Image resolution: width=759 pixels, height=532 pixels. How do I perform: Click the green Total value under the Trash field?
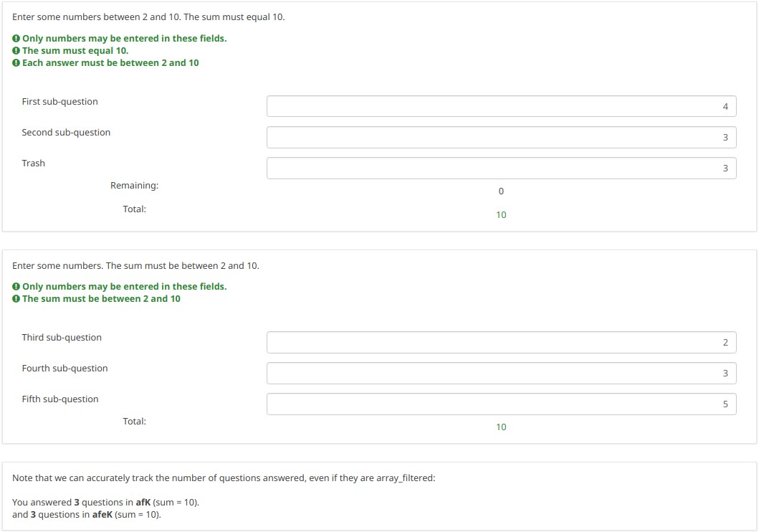coord(501,215)
